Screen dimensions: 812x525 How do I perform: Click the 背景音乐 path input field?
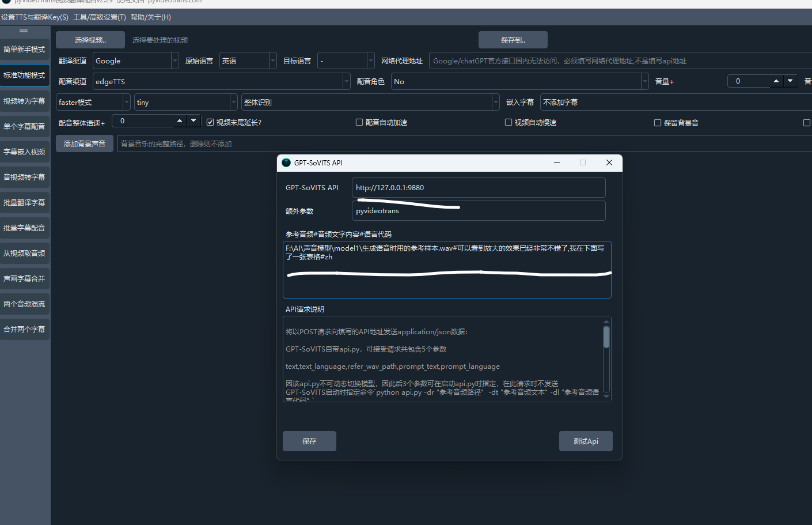click(x=464, y=143)
